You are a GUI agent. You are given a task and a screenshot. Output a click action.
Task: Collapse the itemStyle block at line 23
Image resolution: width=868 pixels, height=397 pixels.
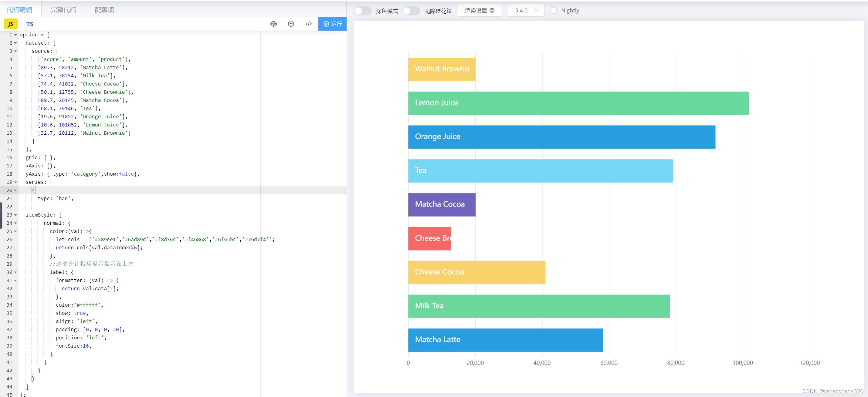pyautogui.click(x=15, y=215)
